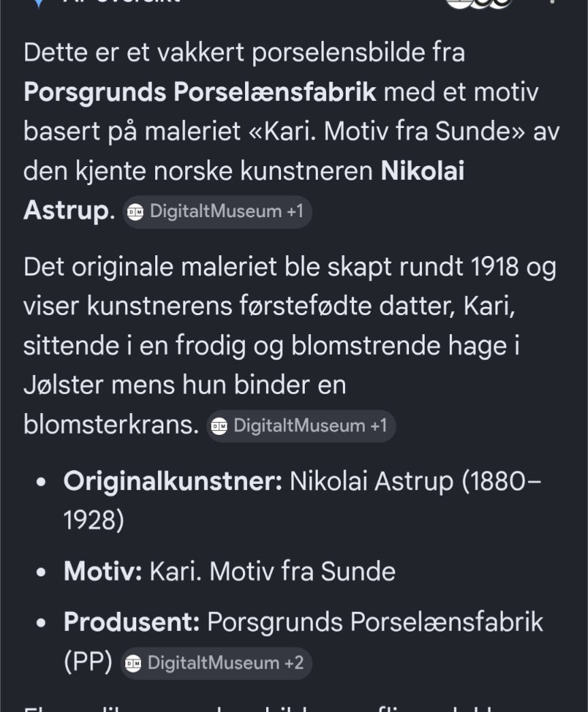The width and height of the screenshot is (588, 712).
Task: Tap the stacked source icons in the header
Action: coord(479,3)
